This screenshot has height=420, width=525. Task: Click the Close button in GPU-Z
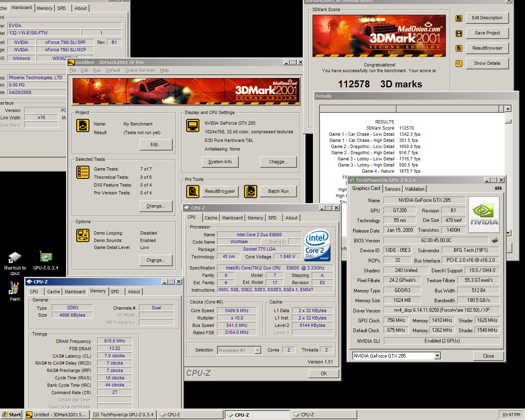point(488,356)
